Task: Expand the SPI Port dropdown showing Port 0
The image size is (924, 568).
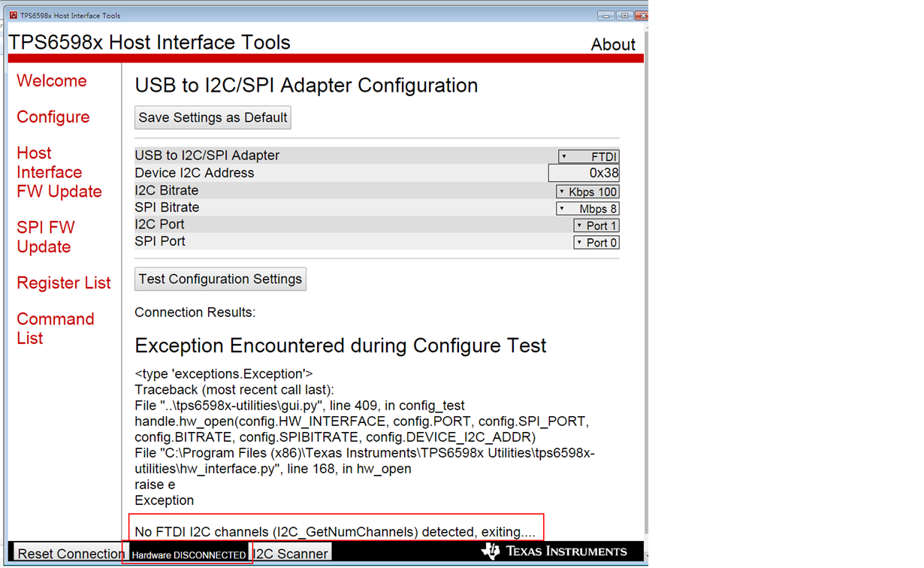Action: 596,243
